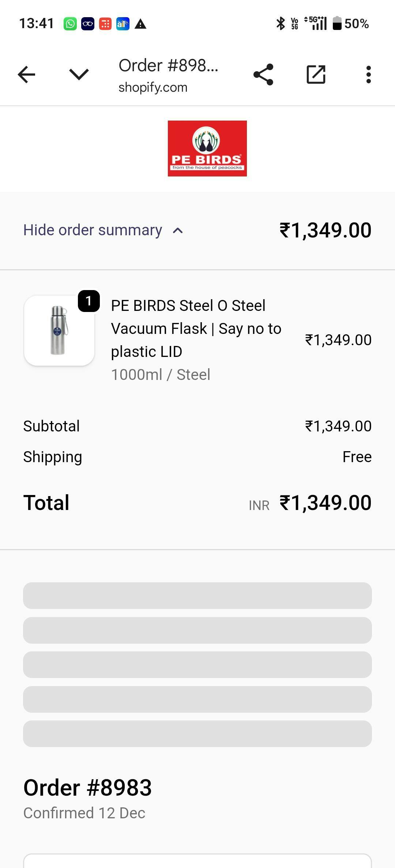The height and width of the screenshot is (868, 395).
Task: Tap the Order #898 page title
Action: click(168, 66)
